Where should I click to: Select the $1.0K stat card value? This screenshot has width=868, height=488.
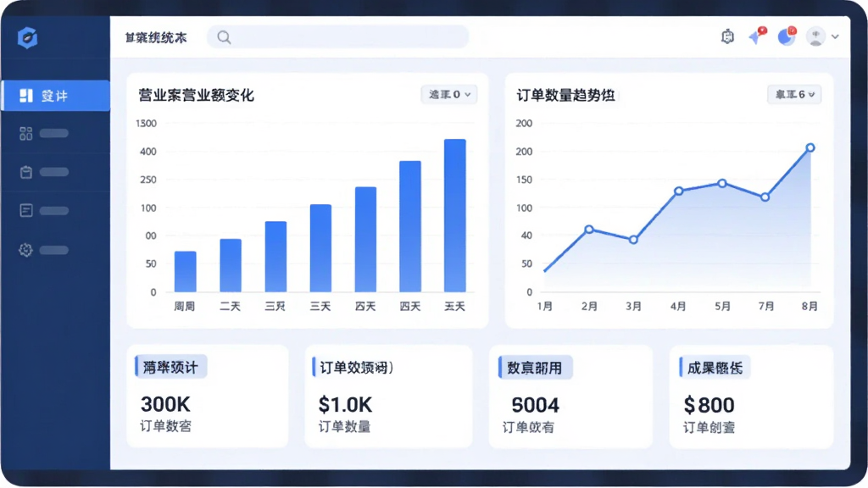pyautogui.click(x=345, y=405)
